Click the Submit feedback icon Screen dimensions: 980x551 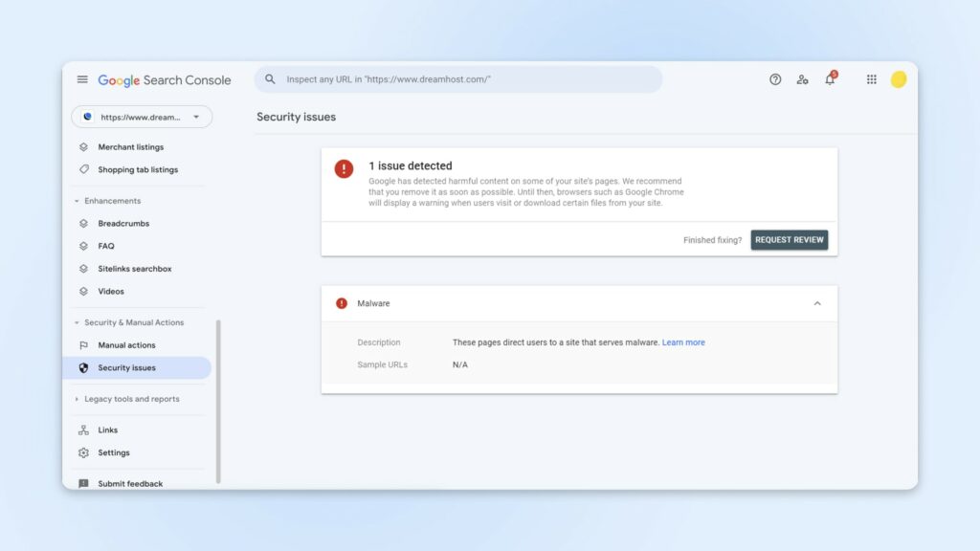[x=85, y=483]
